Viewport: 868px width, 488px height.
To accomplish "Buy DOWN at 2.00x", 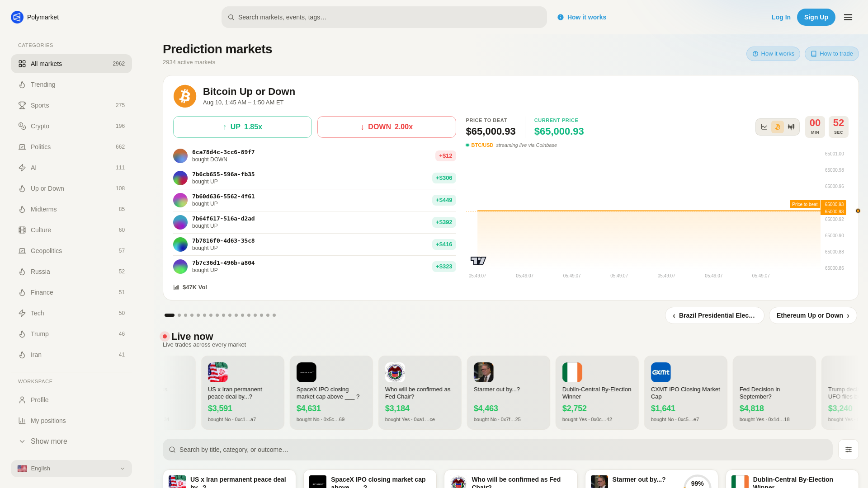I will 387,127.
